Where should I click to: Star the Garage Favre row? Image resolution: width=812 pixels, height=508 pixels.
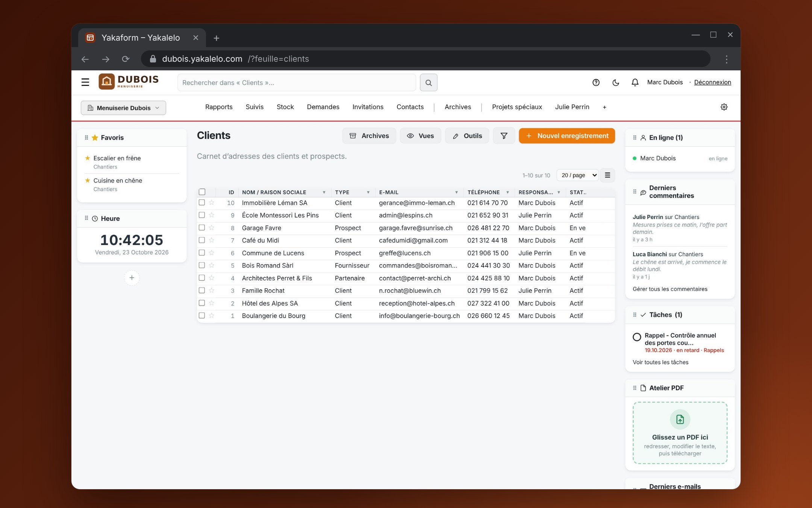[x=212, y=228]
